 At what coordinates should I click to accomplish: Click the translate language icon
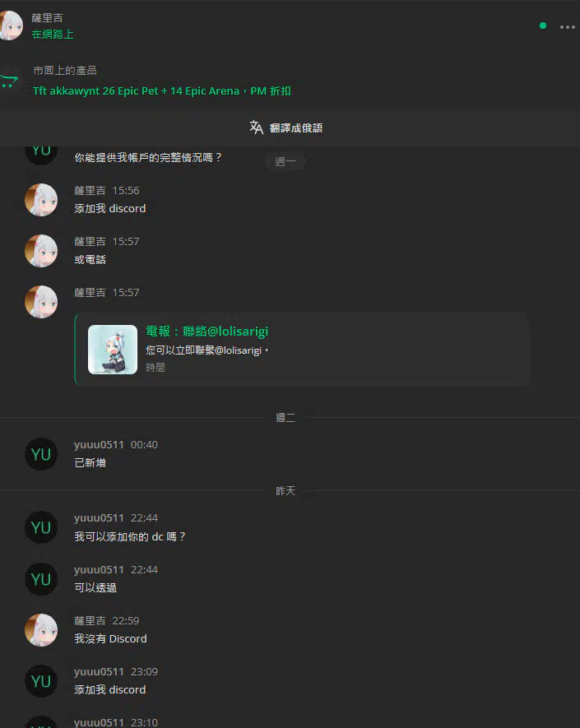[x=257, y=128]
